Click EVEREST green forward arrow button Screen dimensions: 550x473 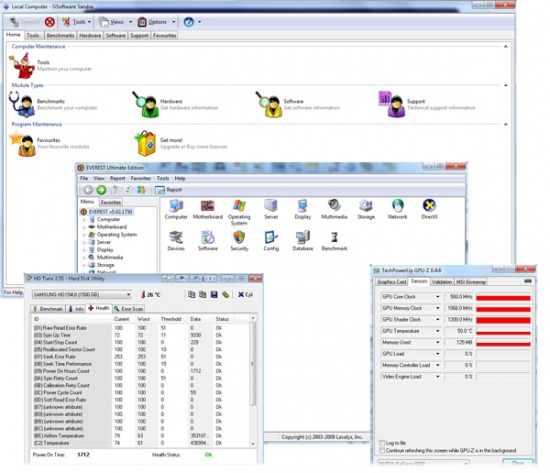pyautogui.click(x=101, y=190)
